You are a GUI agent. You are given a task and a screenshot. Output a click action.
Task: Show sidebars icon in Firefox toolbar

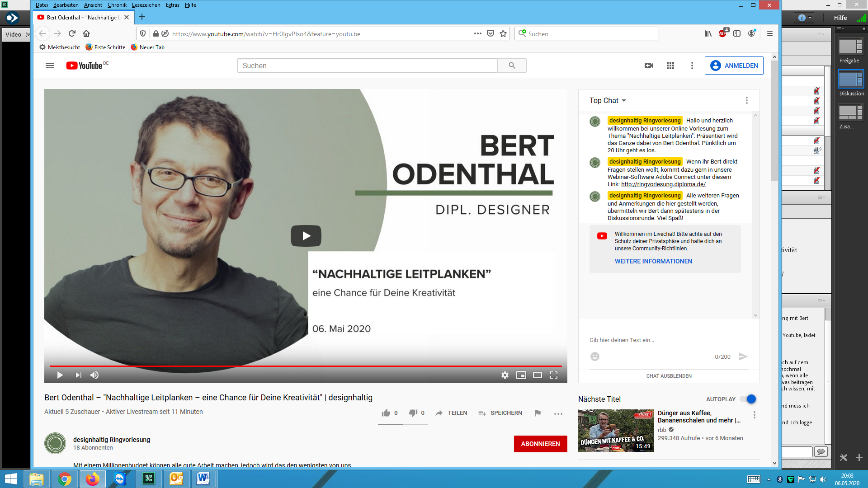point(737,33)
